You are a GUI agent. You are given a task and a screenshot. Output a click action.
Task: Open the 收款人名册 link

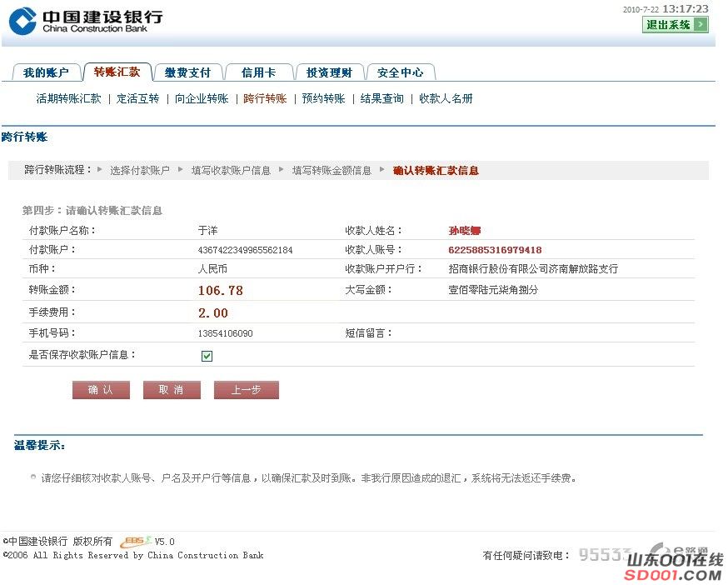point(446,98)
